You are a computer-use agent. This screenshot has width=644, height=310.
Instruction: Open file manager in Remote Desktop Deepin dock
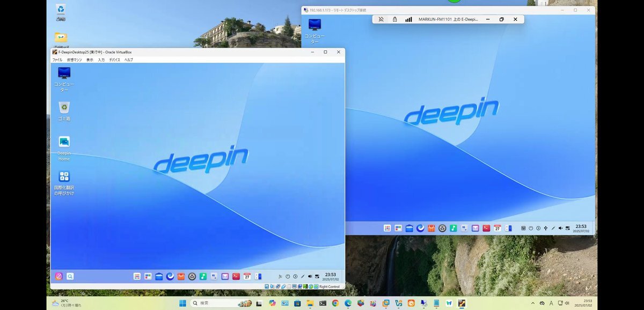click(409, 228)
